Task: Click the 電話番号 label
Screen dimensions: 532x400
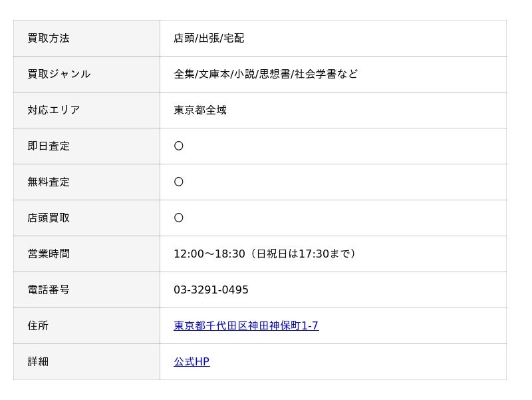Action: pyautogui.click(x=49, y=290)
